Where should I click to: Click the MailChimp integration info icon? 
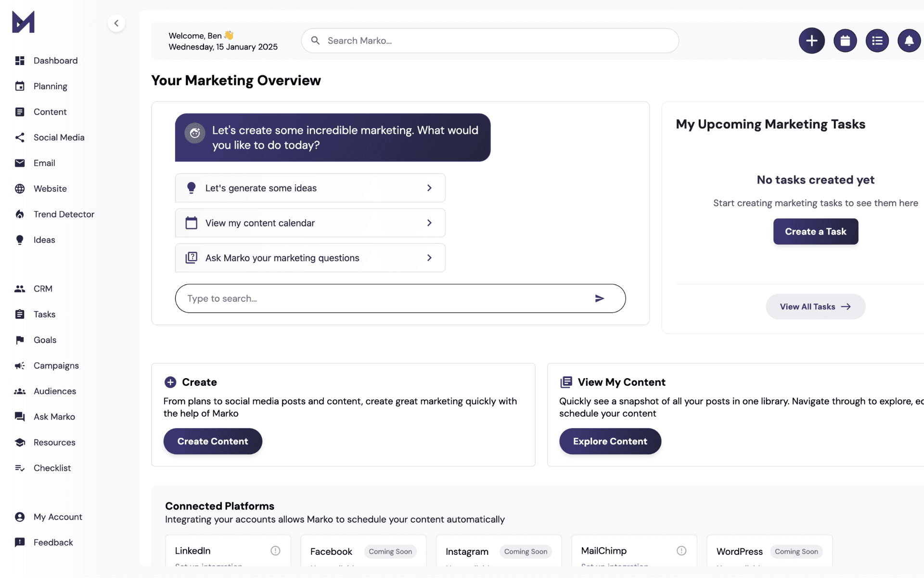681,550
